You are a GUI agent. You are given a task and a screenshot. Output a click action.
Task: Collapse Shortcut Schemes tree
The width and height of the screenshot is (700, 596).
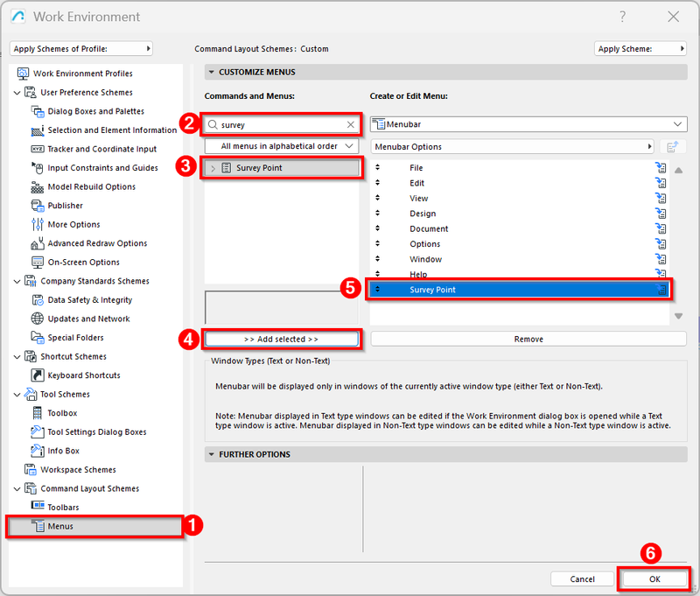point(17,357)
